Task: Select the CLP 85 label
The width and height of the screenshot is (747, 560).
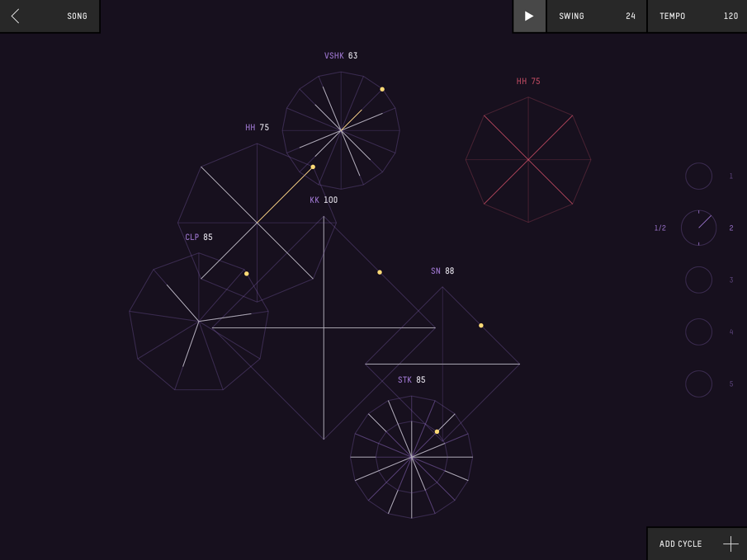Action: pyautogui.click(x=199, y=238)
